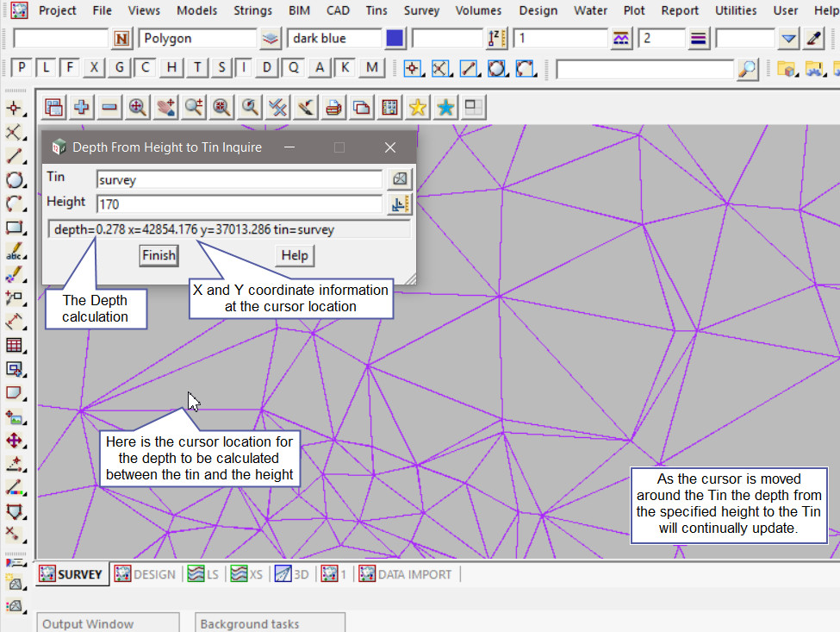Expand the blue down-arrow dropdown in top toolbar
The width and height of the screenshot is (840, 632).
[x=788, y=39]
